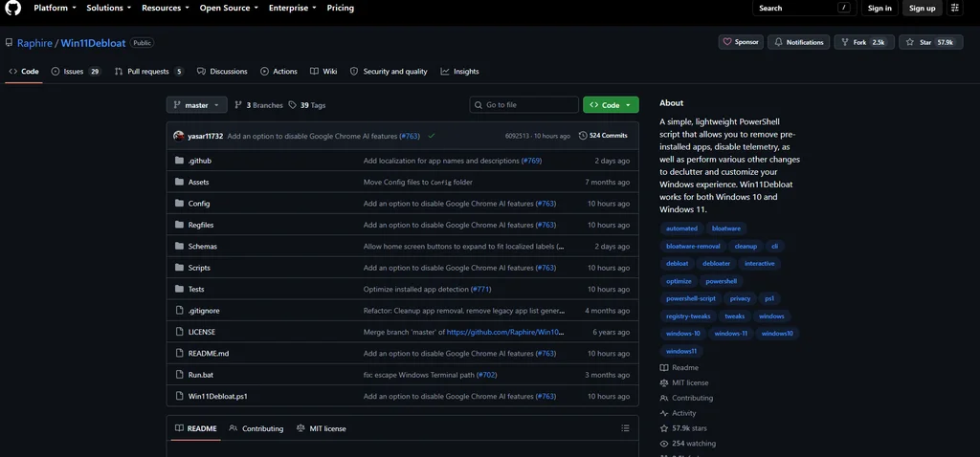
Task: Click the registry-tweaks topic tag
Action: [688, 316]
